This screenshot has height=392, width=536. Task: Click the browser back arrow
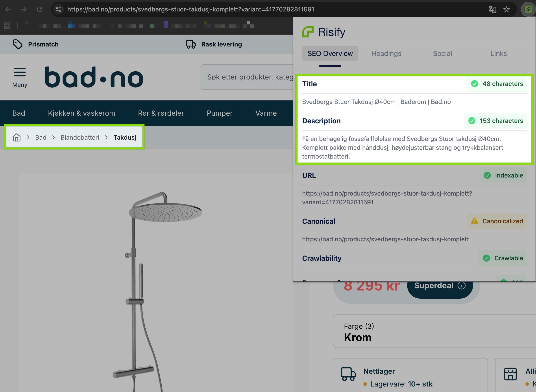coord(8,9)
